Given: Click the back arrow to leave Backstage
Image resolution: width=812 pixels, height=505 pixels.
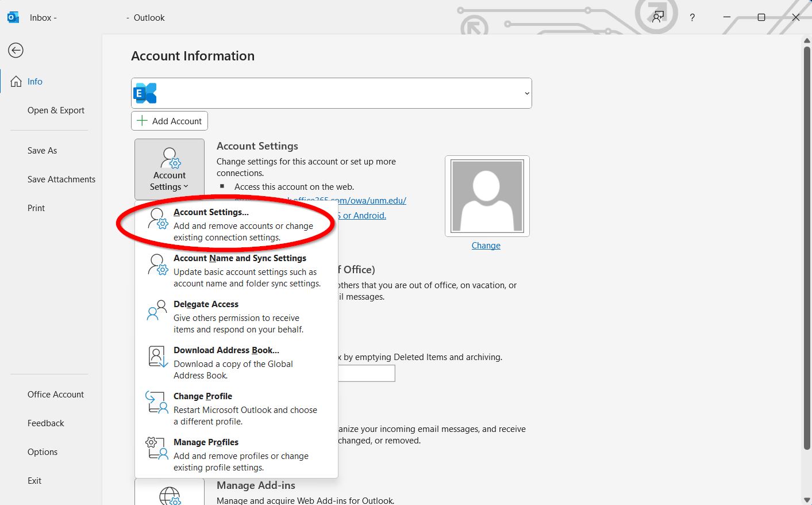Looking at the screenshot, I should pyautogui.click(x=16, y=51).
